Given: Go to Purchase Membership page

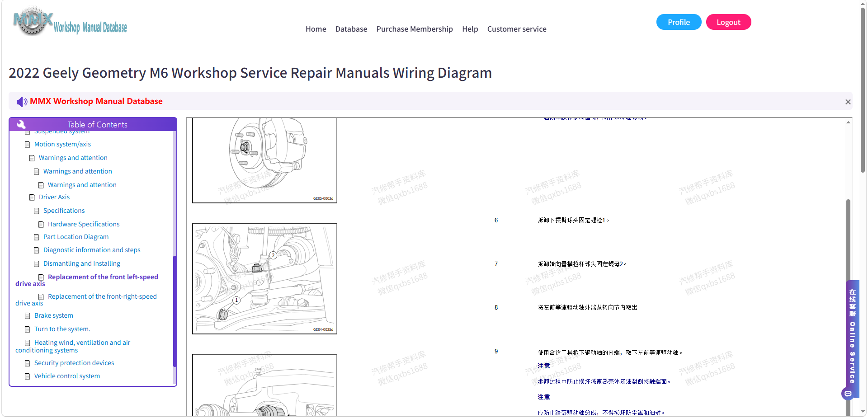Looking at the screenshot, I should [x=415, y=29].
